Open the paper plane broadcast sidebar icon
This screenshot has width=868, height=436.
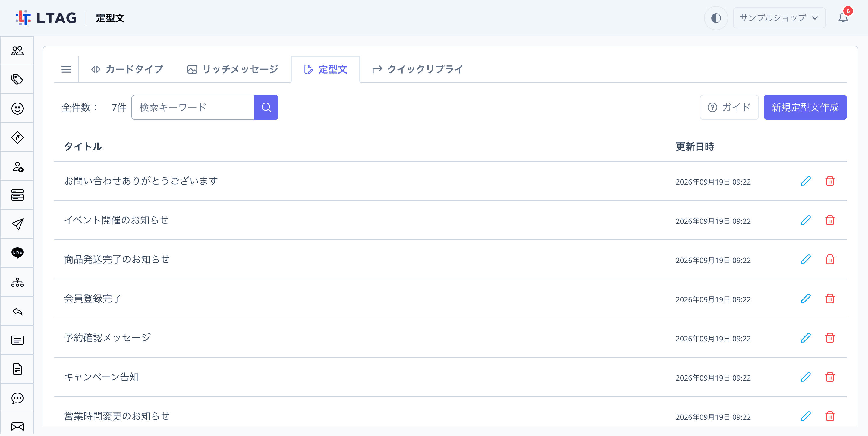pyautogui.click(x=17, y=224)
